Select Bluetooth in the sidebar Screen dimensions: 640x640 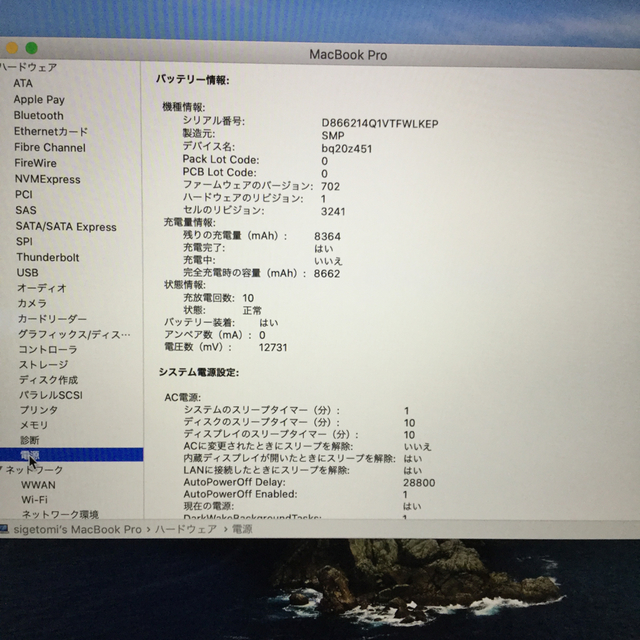click(38, 116)
